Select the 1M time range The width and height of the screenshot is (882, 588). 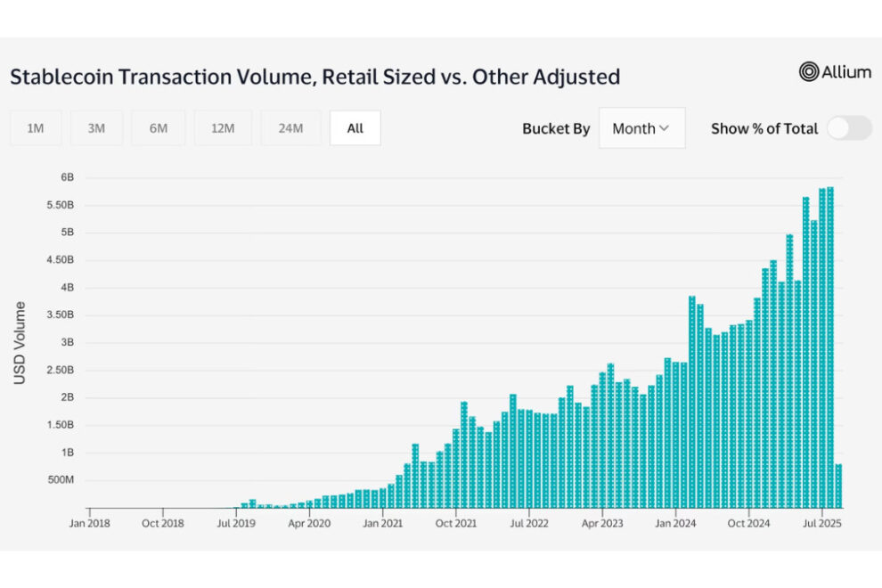pyautogui.click(x=36, y=128)
